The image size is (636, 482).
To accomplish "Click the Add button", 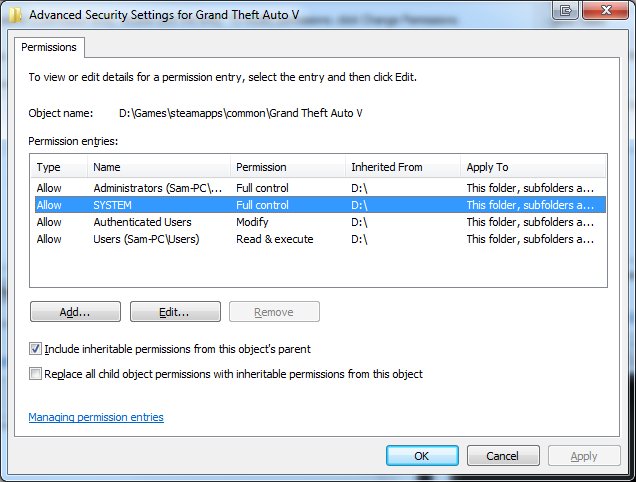I will point(75,312).
